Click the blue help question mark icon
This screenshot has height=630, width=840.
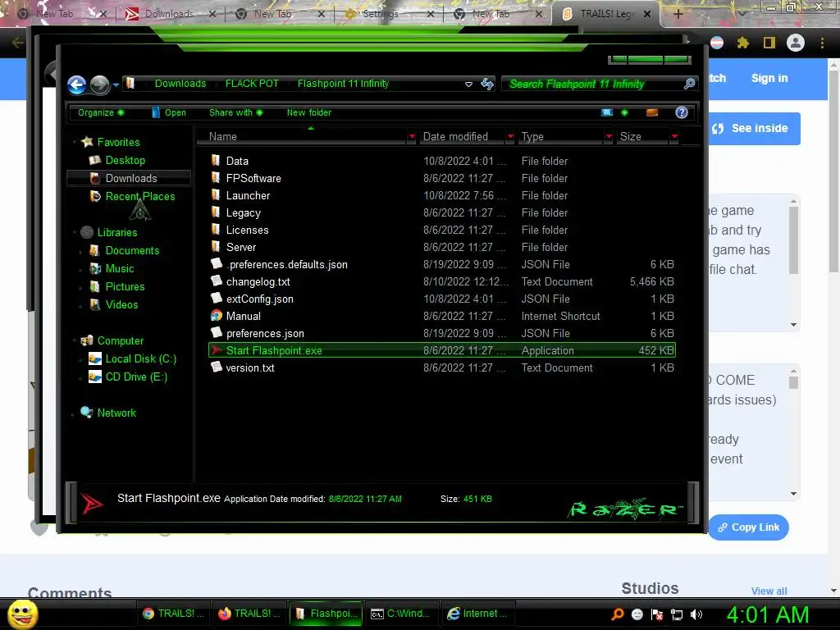coord(682,112)
